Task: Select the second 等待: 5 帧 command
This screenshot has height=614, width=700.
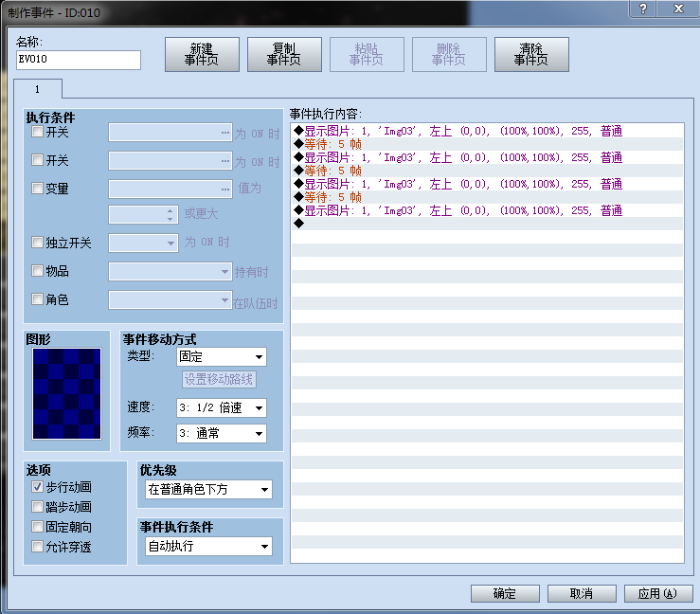Action: point(488,171)
